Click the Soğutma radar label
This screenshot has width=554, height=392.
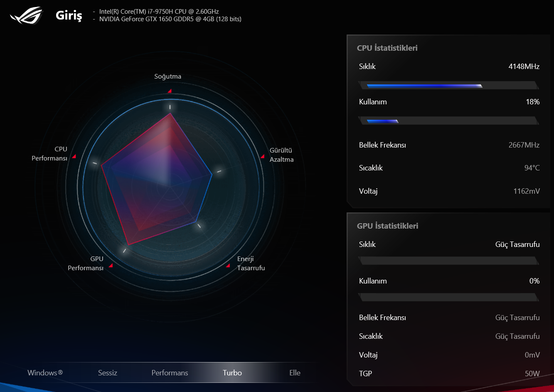[x=168, y=76]
